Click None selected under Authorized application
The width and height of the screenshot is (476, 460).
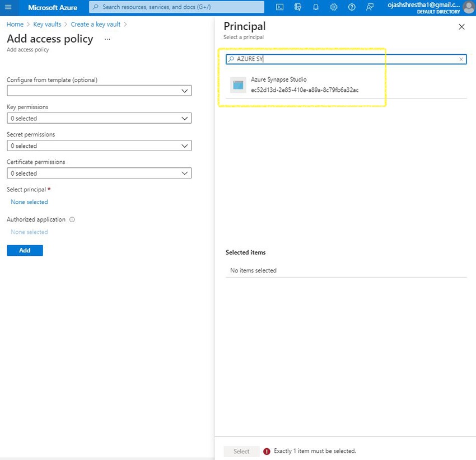30,232
